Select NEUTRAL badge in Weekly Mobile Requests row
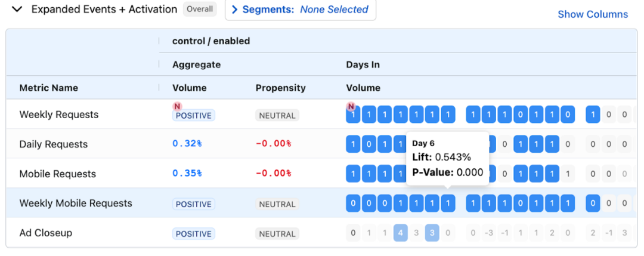644x256 pixels. (x=277, y=204)
